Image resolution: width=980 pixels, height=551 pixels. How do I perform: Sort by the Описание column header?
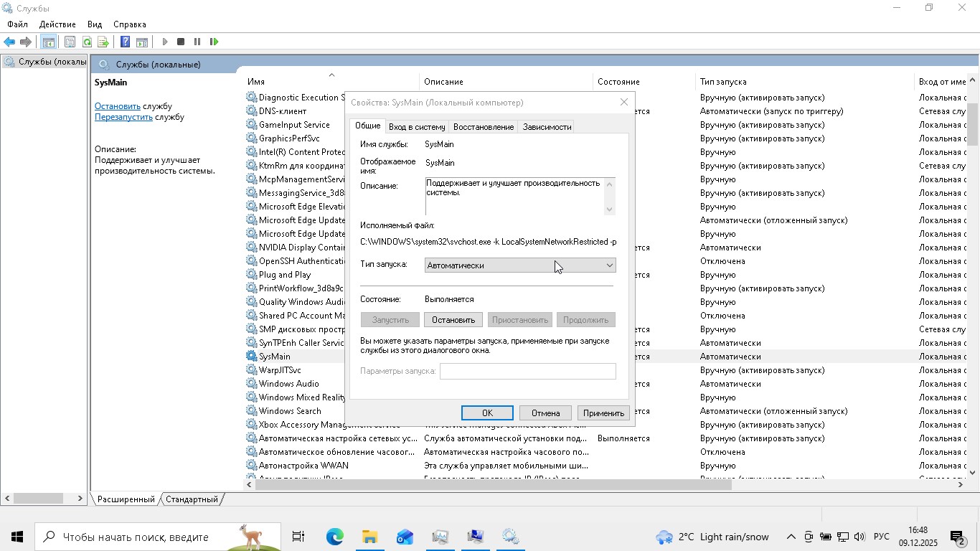[507, 82]
